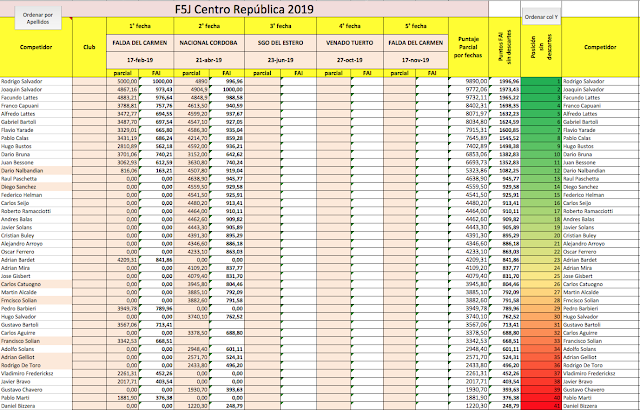Select the FAI score cell '976,64'

157,98
